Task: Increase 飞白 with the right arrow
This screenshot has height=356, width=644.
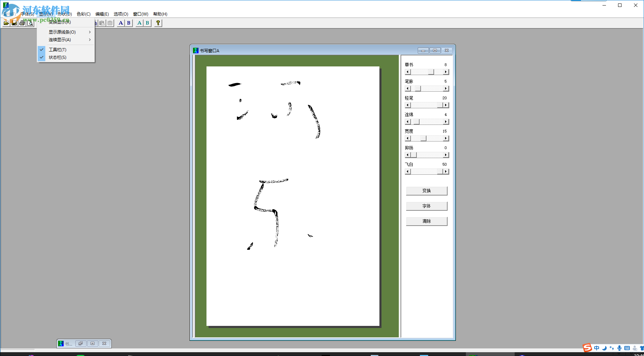Action: point(446,172)
